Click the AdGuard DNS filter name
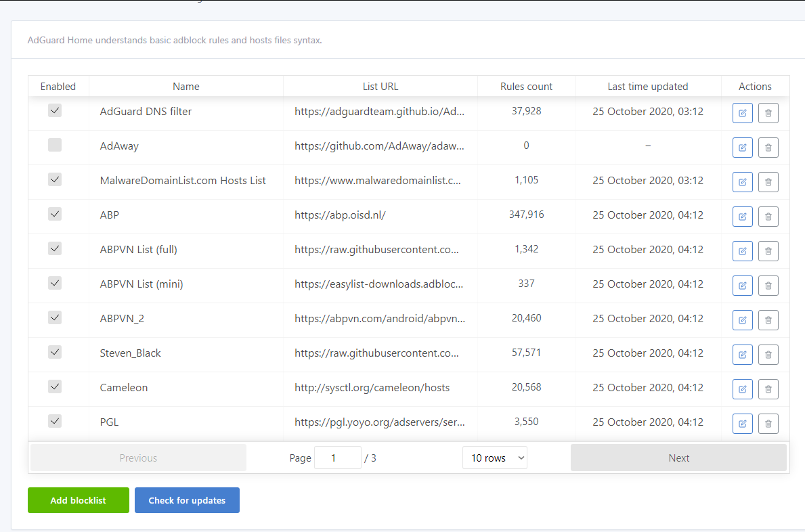 [146, 111]
